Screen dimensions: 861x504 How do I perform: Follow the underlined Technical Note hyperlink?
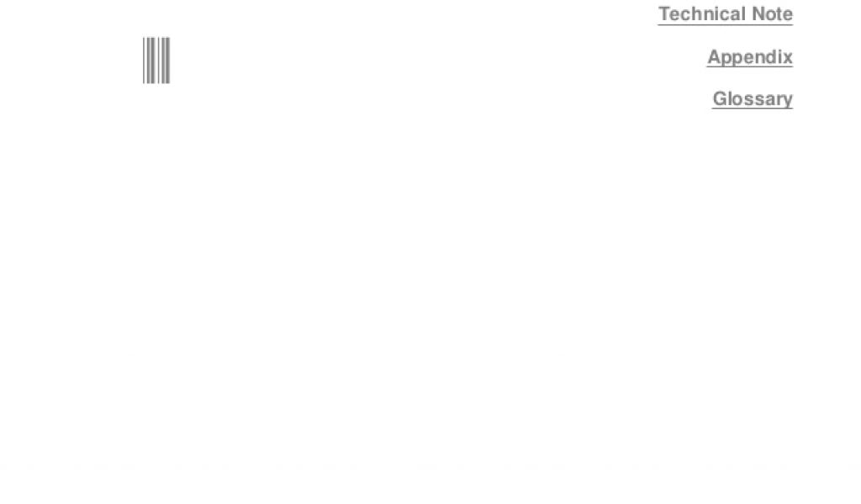(x=726, y=13)
